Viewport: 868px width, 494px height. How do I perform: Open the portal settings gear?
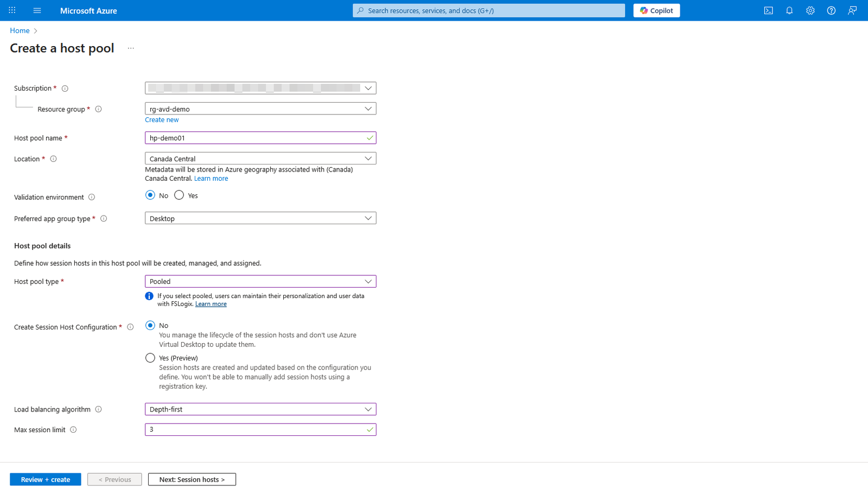pos(810,10)
